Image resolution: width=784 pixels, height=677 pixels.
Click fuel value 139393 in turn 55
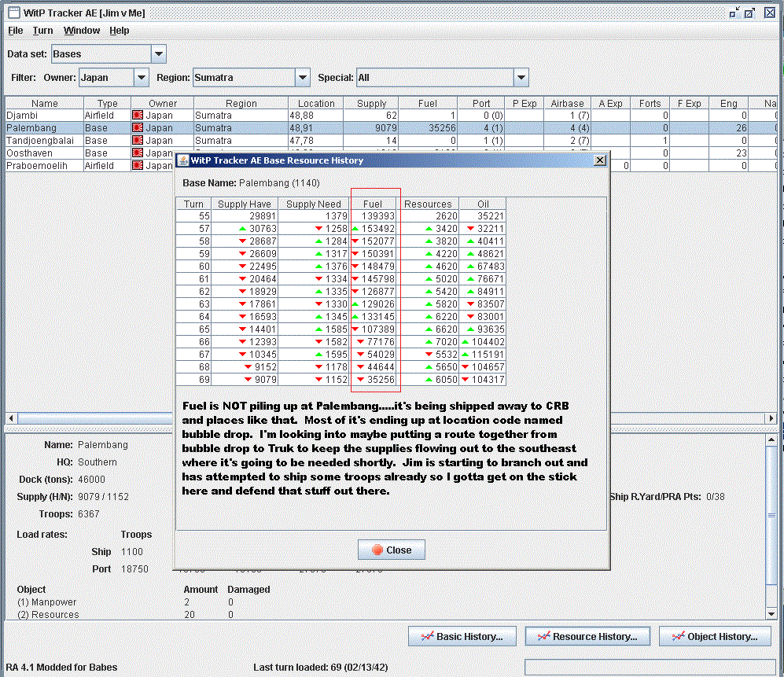pos(378,216)
